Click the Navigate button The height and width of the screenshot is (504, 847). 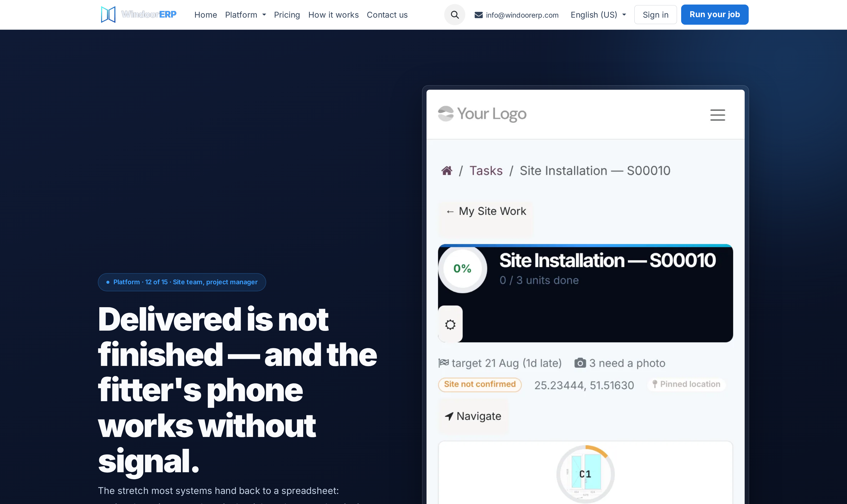[473, 416]
